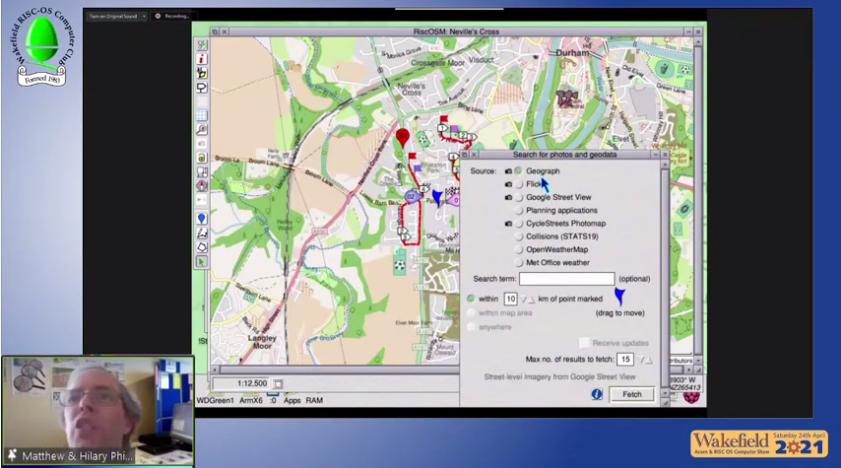Select the polygon area tool icon
Image resolution: width=841 pixels, height=468 pixels.
click(x=202, y=247)
